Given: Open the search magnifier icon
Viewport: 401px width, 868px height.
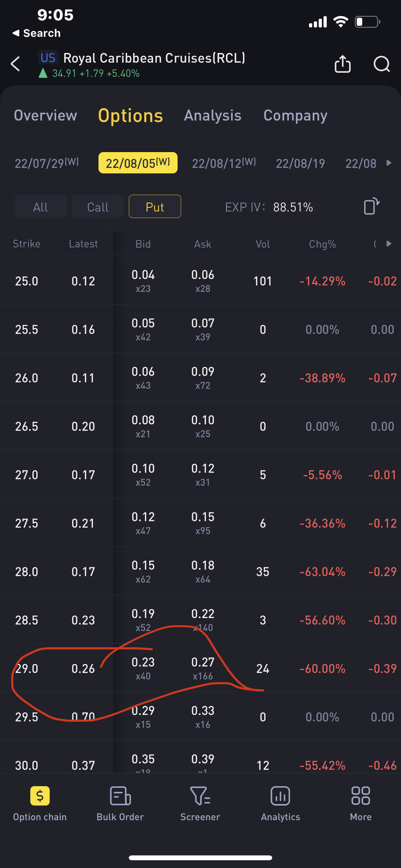Looking at the screenshot, I should (x=382, y=64).
